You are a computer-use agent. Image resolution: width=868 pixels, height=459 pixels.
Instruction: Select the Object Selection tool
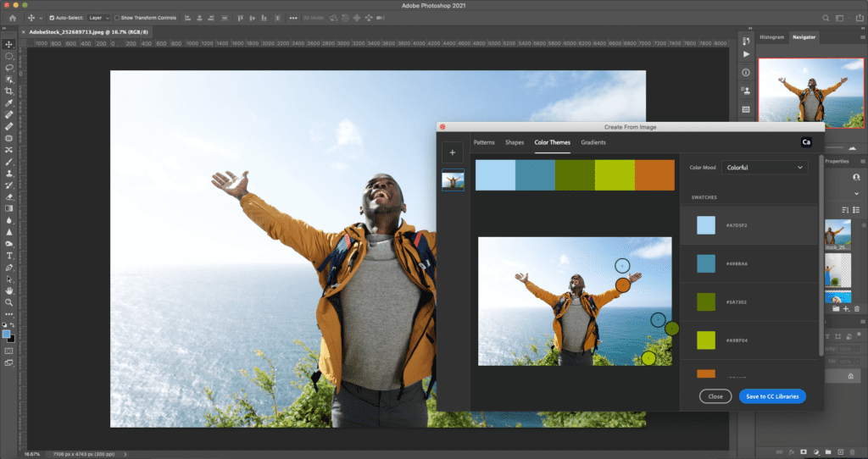8,79
